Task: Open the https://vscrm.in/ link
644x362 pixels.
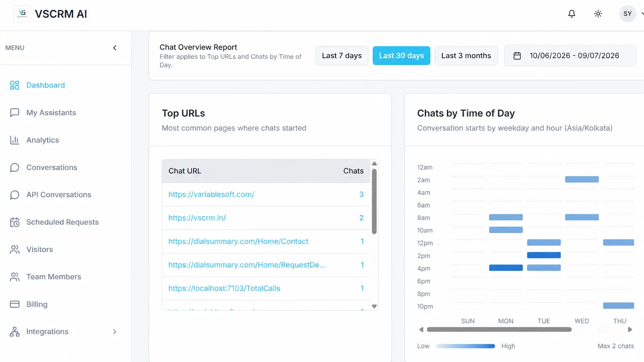Action: coord(197,218)
